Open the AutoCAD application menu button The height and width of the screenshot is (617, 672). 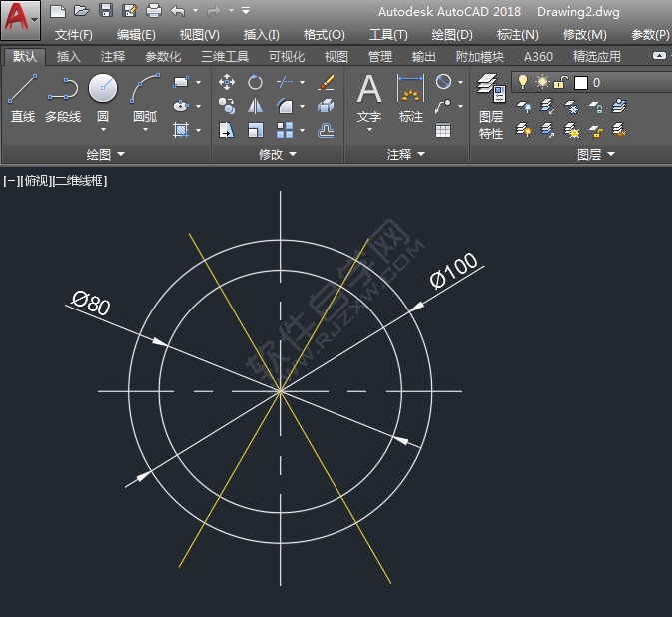(x=21, y=20)
